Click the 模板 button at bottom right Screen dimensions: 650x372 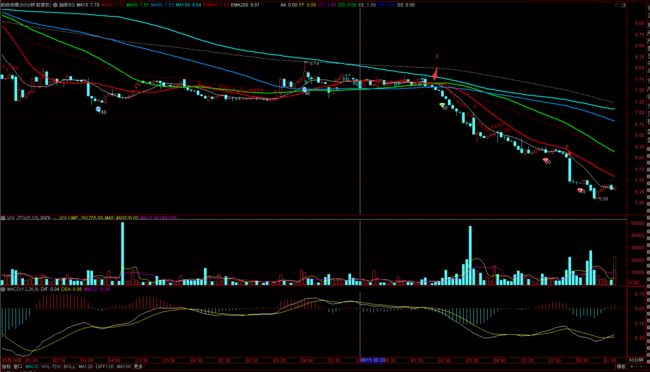point(621,367)
